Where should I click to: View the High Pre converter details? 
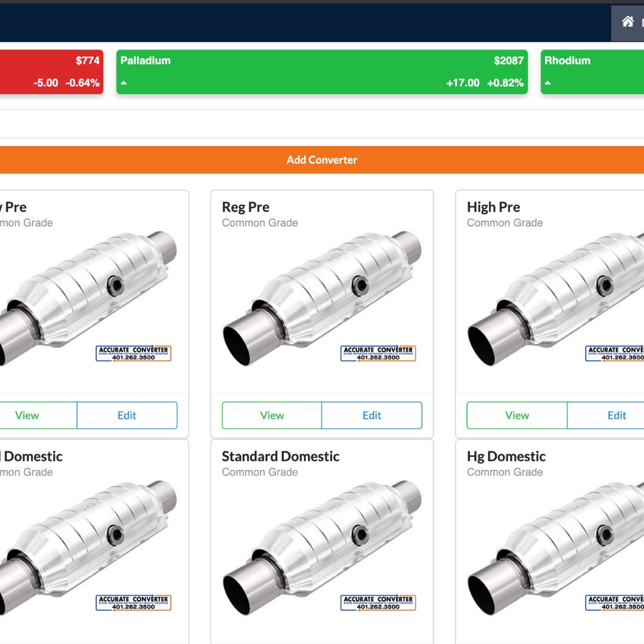(x=516, y=415)
